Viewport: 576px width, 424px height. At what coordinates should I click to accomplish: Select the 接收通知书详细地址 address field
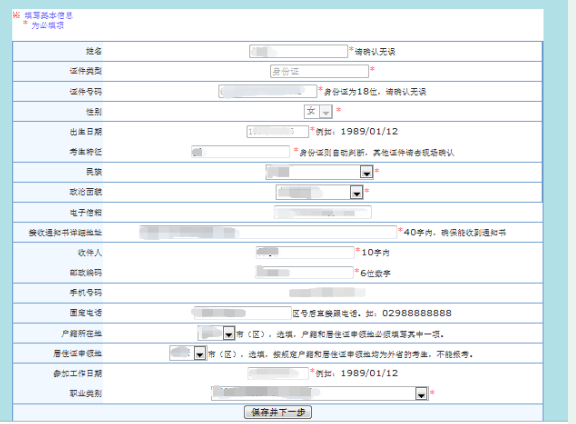pos(268,232)
